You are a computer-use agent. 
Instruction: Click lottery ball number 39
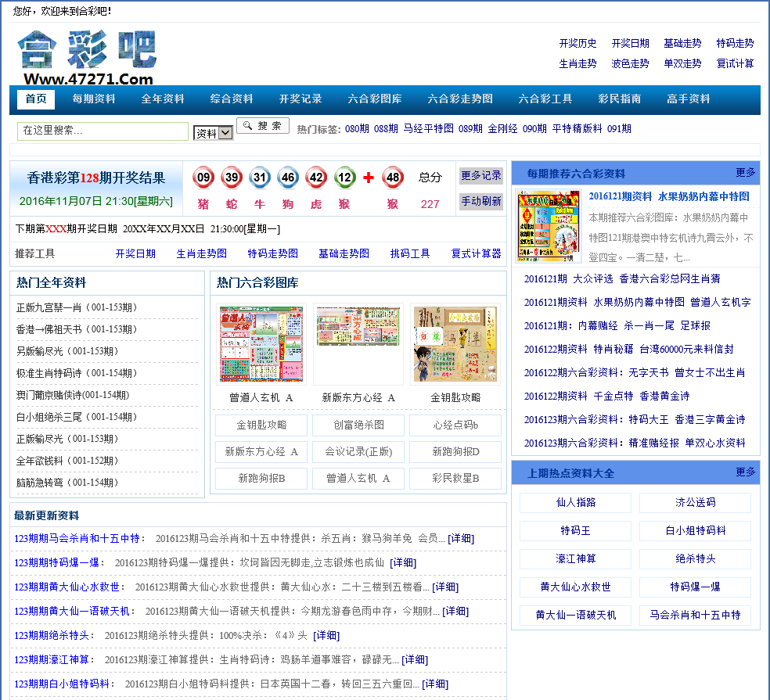(x=232, y=178)
